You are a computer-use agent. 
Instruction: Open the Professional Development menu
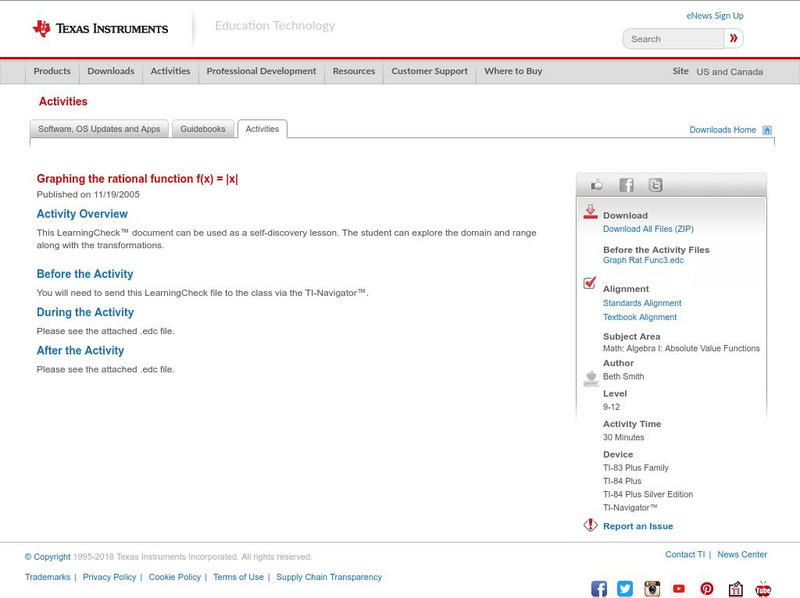pyautogui.click(x=261, y=71)
